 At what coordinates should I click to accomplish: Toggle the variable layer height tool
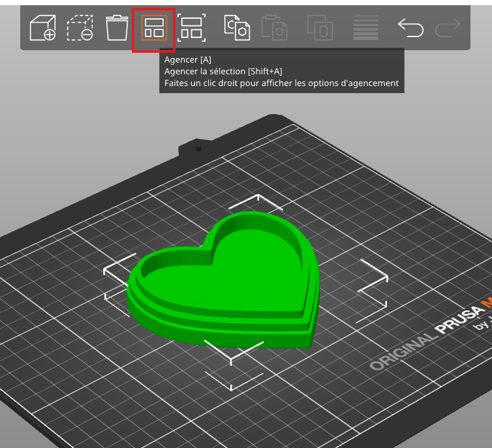[x=365, y=28]
